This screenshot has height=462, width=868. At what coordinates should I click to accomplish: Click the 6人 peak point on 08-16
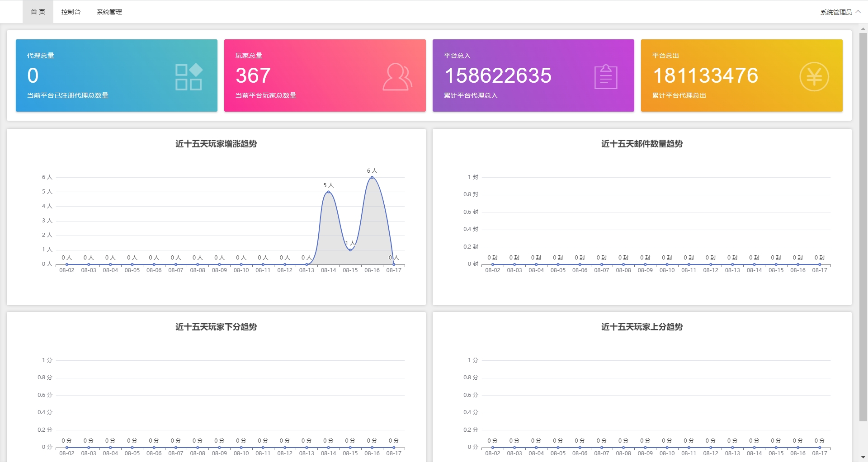point(372,177)
